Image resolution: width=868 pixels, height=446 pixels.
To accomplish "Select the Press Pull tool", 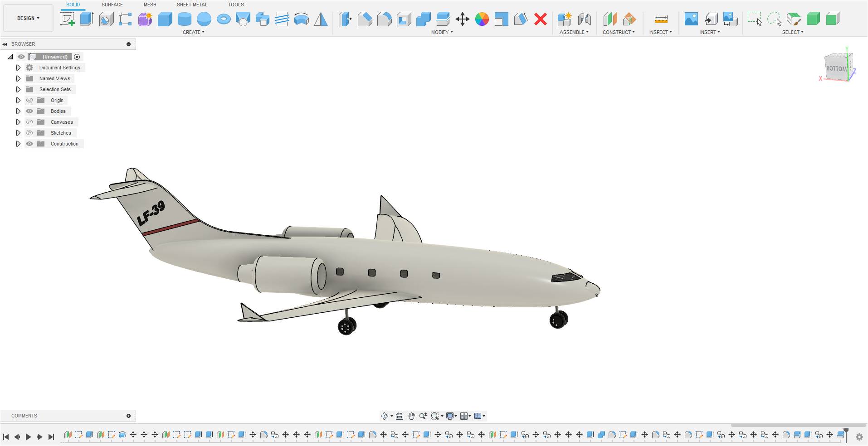I will click(x=345, y=19).
